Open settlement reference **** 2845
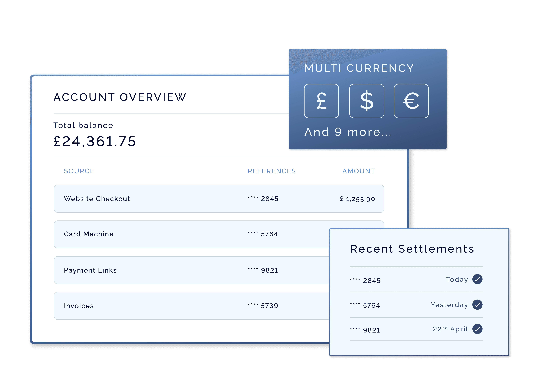Image resolution: width=546 pixels, height=392 pixels. (x=365, y=281)
